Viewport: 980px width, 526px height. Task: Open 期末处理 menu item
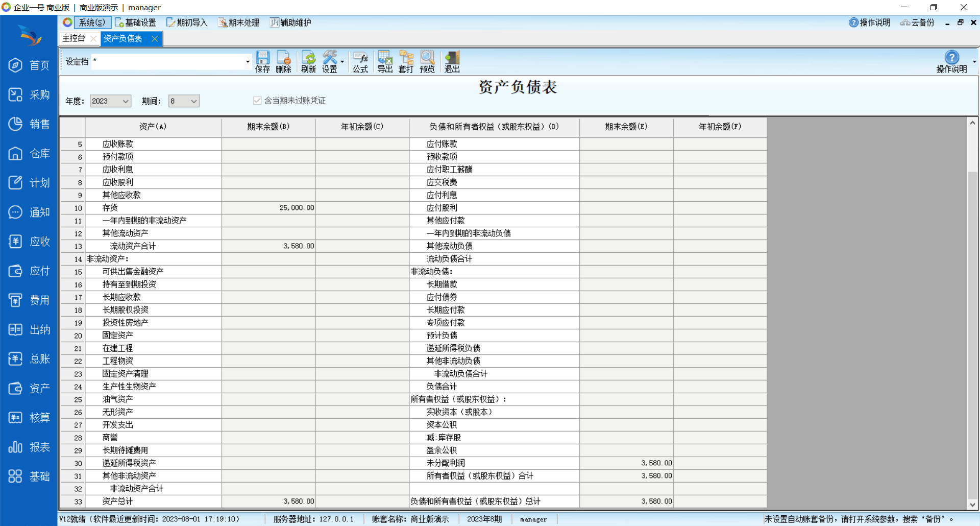click(x=239, y=22)
